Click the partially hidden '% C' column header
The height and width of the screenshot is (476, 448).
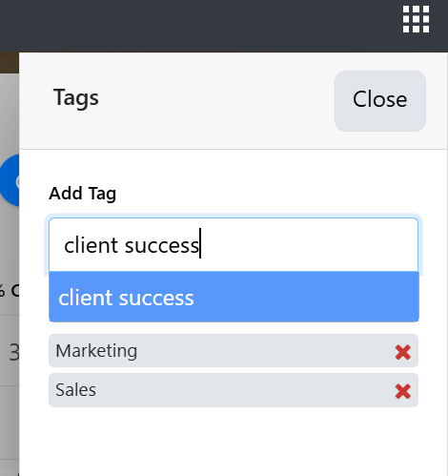coord(10,290)
